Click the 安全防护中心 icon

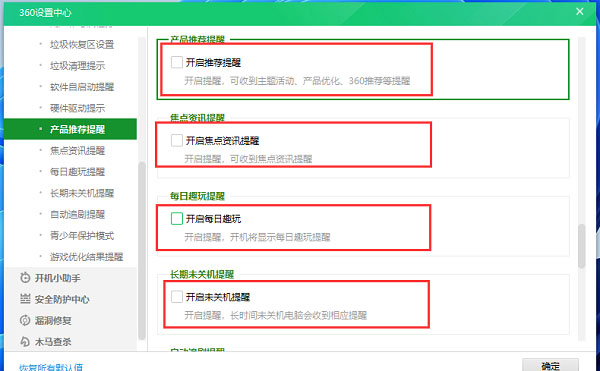(25, 299)
